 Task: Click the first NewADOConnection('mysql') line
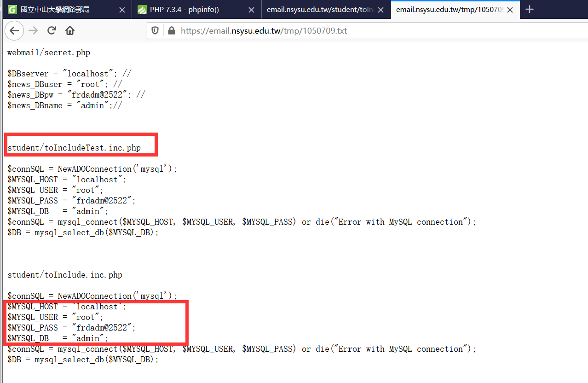(x=92, y=169)
